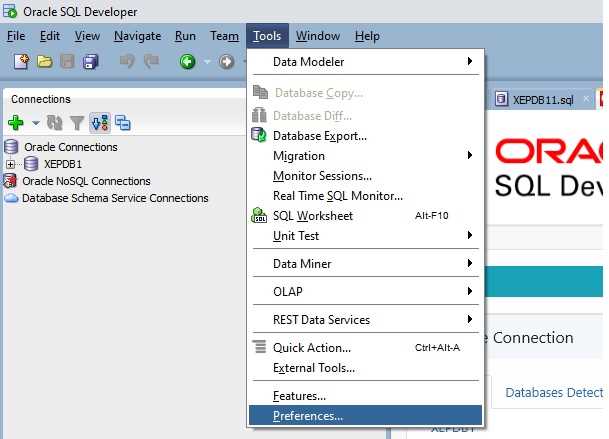Click the Oracle NoSQL Connections icon
The image size is (609, 439).
pyautogui.click(x=10, y=181)
